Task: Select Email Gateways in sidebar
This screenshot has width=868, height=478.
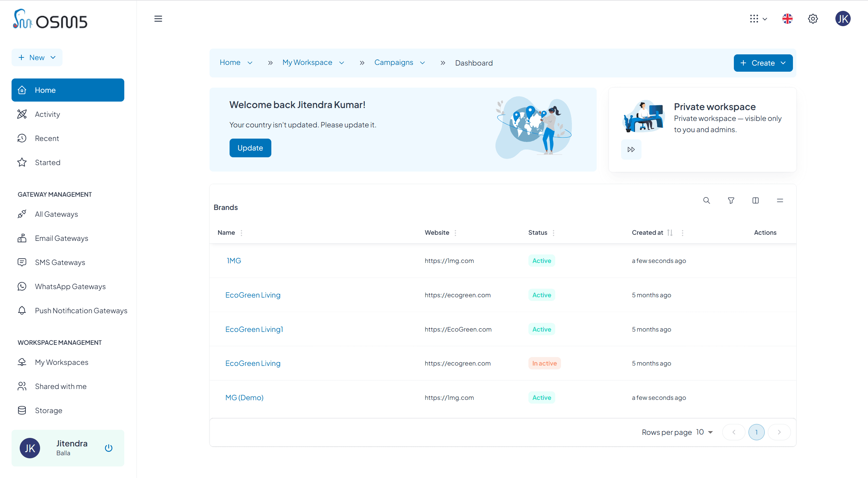Action: (61, 238)
